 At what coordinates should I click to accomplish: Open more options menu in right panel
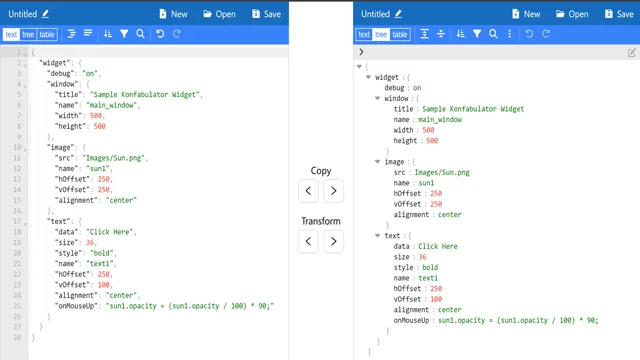click(509, 34)
